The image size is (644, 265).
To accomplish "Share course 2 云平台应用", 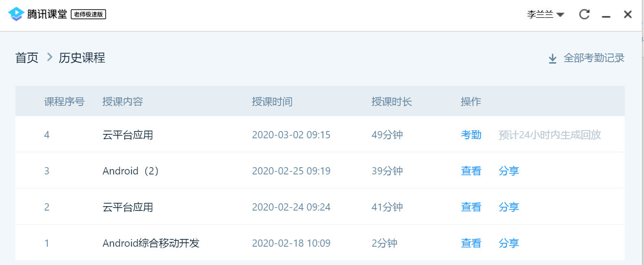I will pyautogui.click(x=508, y=207).
